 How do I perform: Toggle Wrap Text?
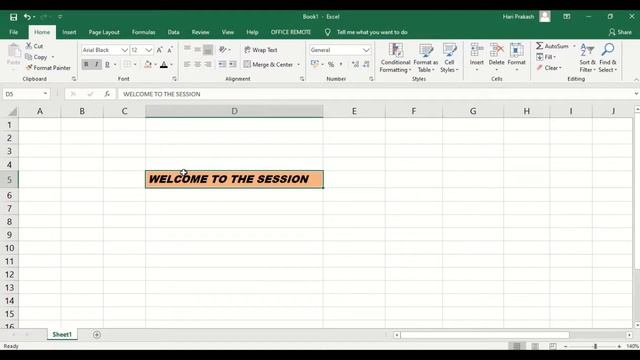click(261, 50)
